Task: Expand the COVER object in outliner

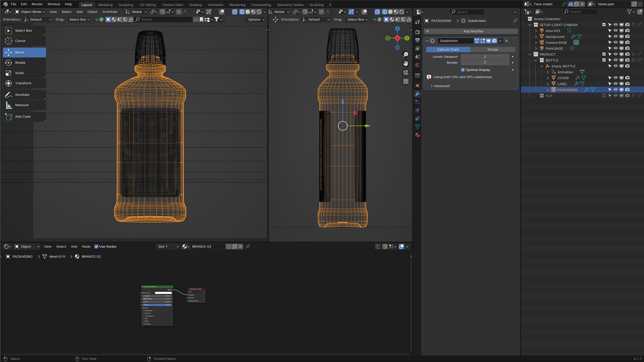Action: click(548, 78)
